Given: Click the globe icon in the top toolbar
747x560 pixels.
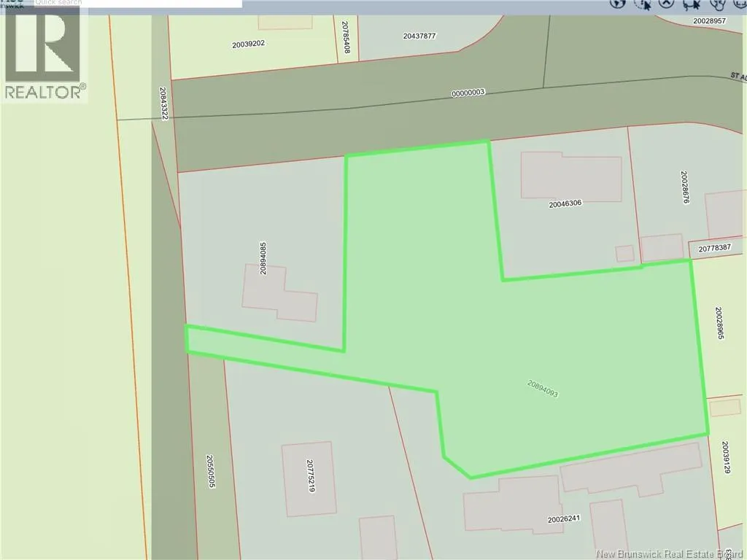Looking at the screenshot, I should click(x=618, y=3).
